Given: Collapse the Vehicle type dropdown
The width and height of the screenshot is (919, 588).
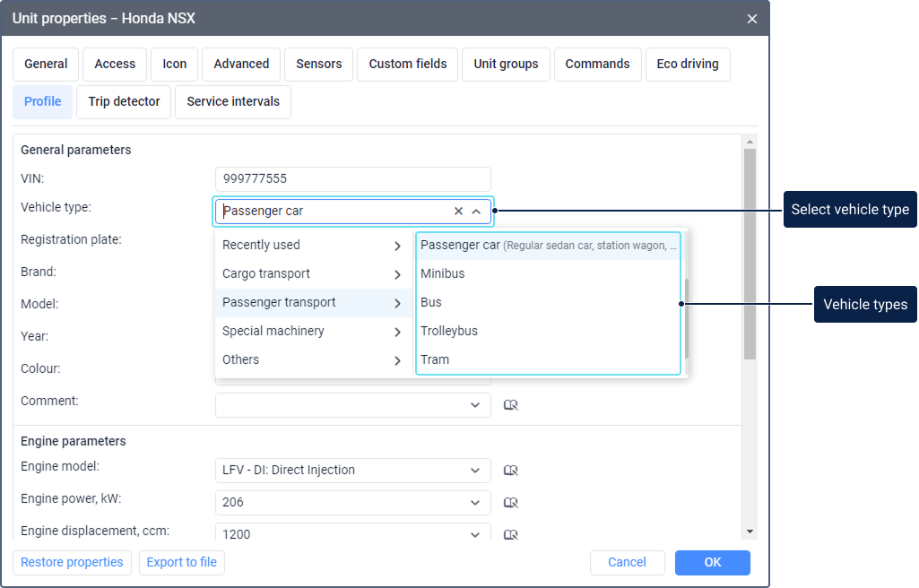Looking at the screenshot, I should click(x=476, y=212).
